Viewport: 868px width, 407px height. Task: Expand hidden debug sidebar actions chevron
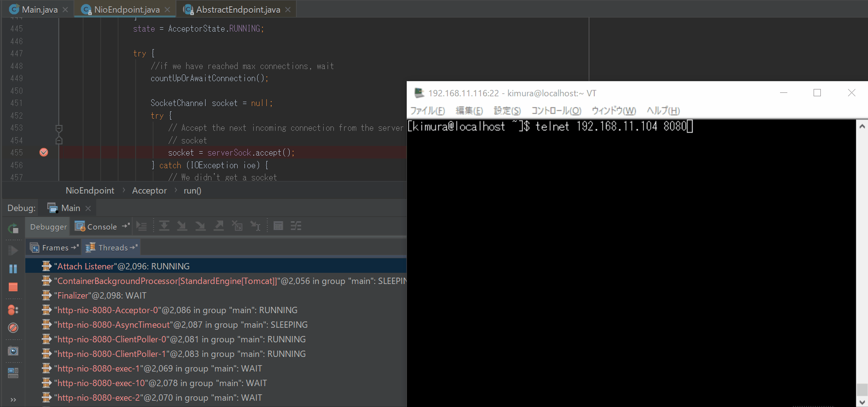(x=13, y=400)
